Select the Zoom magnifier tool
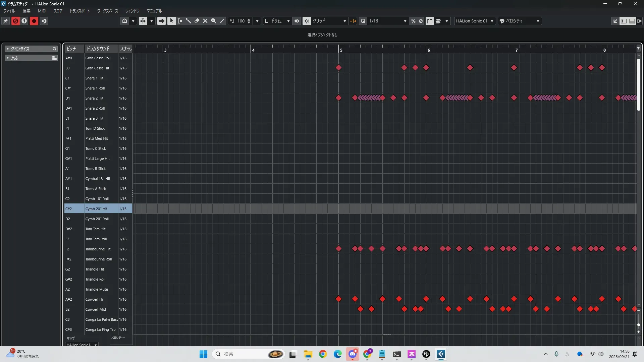This screenshot has height=362, width=644. 214,21
